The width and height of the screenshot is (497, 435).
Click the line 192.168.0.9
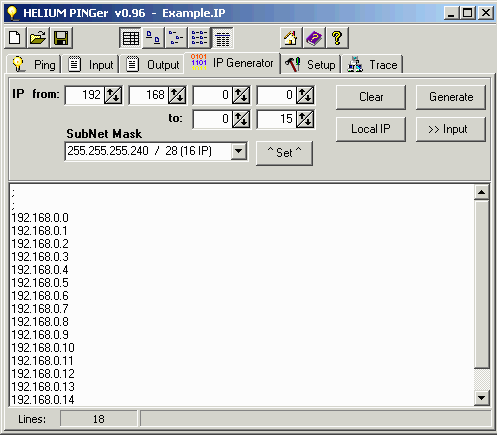point(40,335)
